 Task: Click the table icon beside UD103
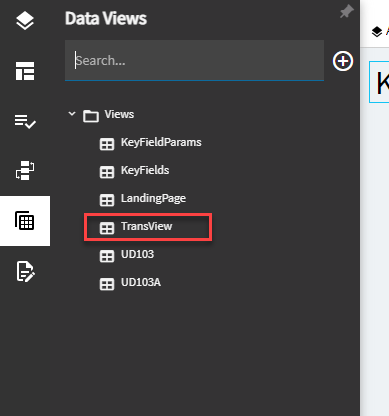click(x=107, y=256)
